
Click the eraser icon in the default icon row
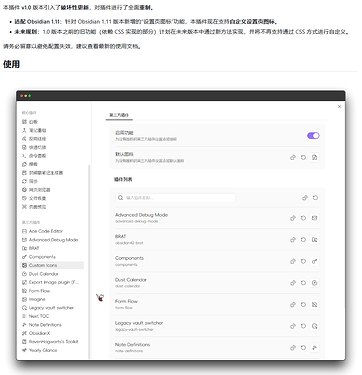tap(293, 157)
